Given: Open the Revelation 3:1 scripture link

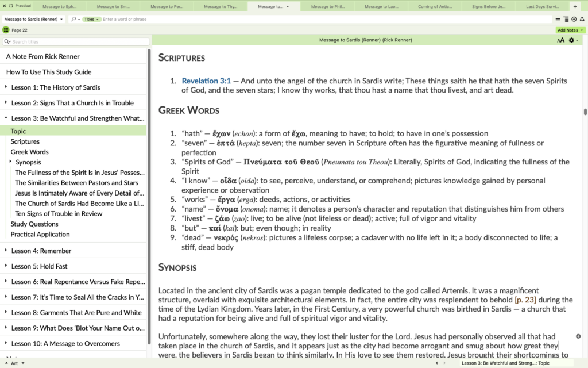Looking at the screenshot, I should pyautogui.click(x=207, y=80).
